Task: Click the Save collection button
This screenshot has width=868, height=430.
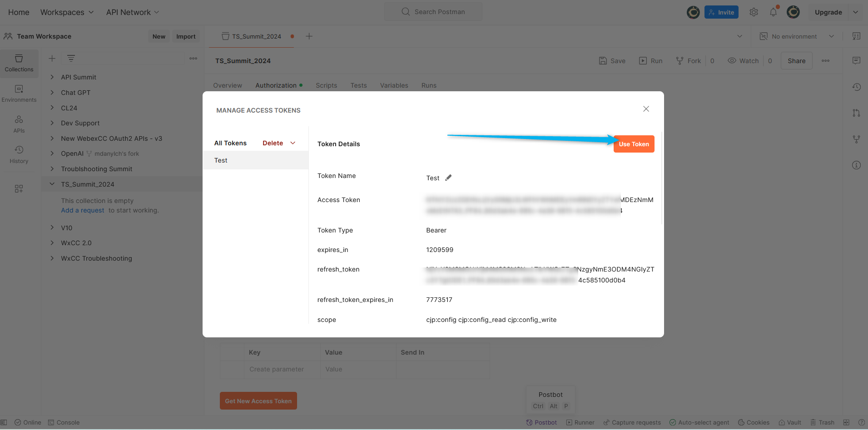Action: [612, 60]
